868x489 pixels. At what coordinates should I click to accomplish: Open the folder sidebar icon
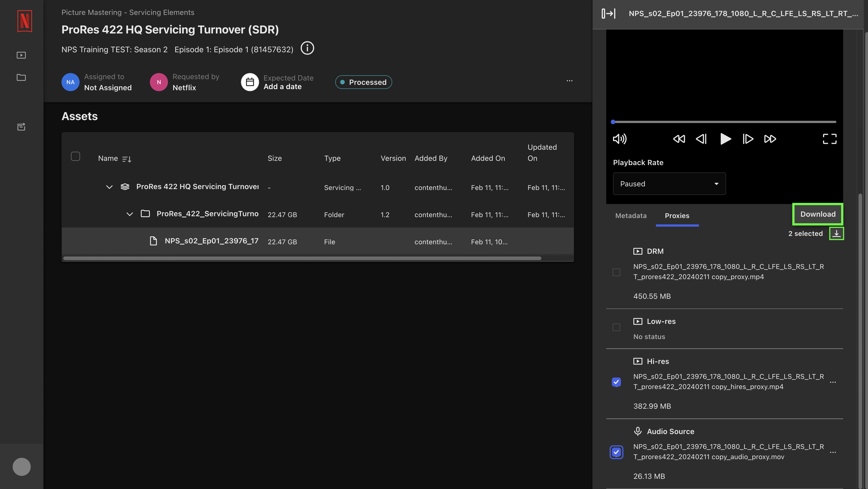coord(21,77)
